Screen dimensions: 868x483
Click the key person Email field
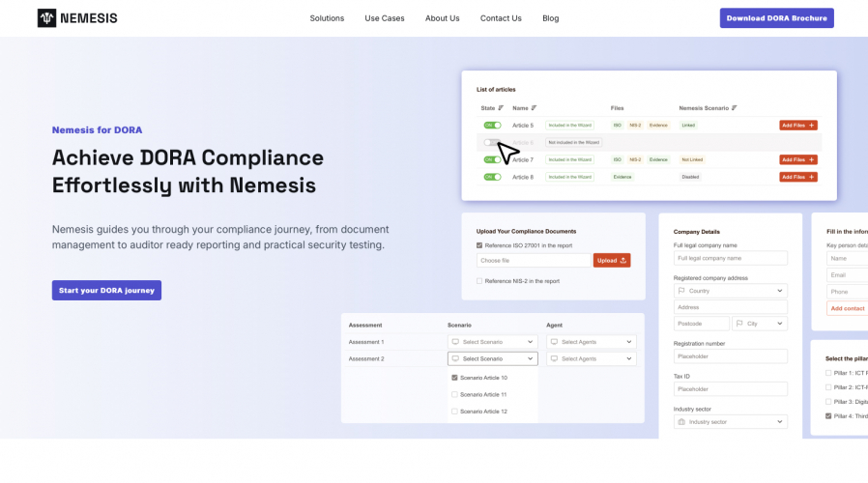(x=847, y=275)
